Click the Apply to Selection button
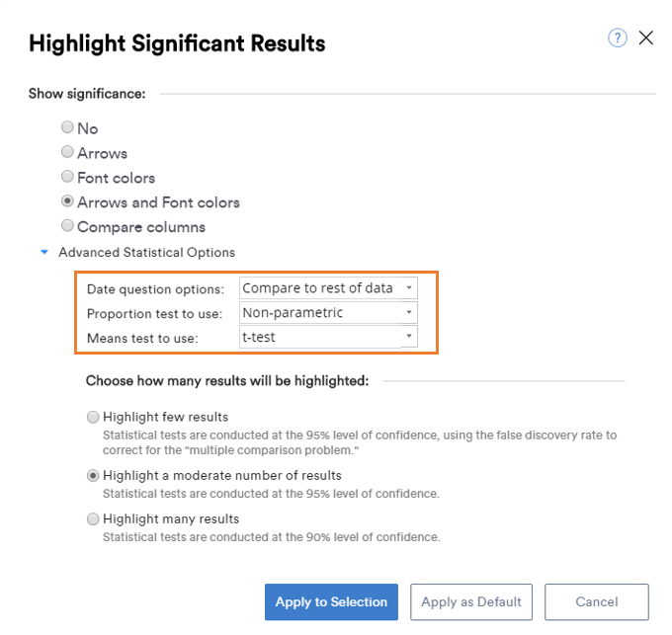Screen dimensions: 672x635 (331, 601)
